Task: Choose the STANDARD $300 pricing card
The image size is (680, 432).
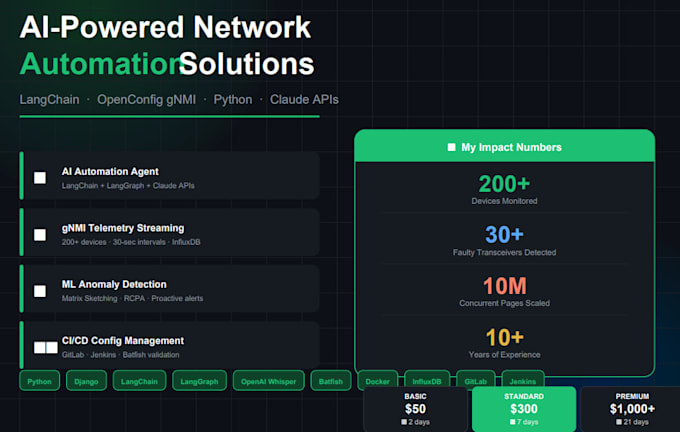Action: point(524,409)
